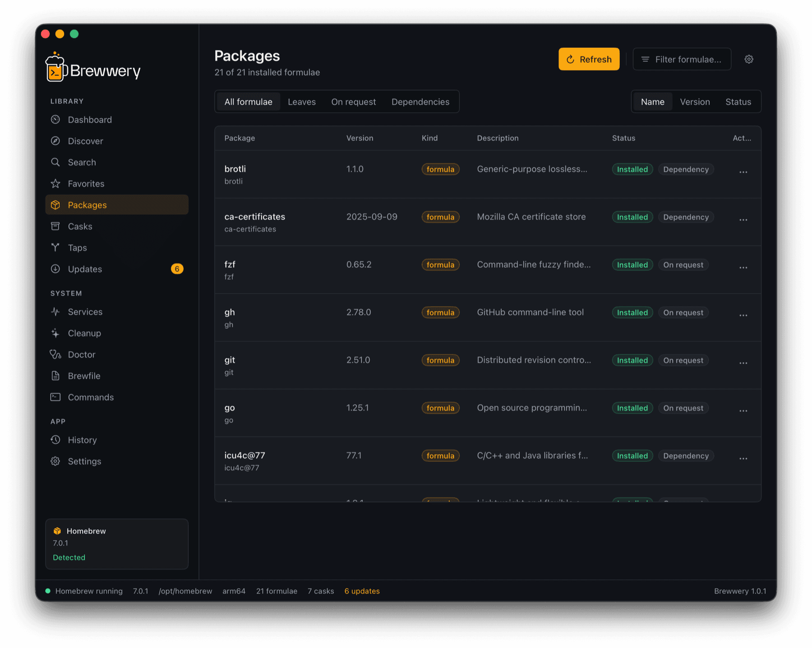This screenshot has height=648, width=812.
Task: Open the Casks archive icon
Action: (55, 226)
